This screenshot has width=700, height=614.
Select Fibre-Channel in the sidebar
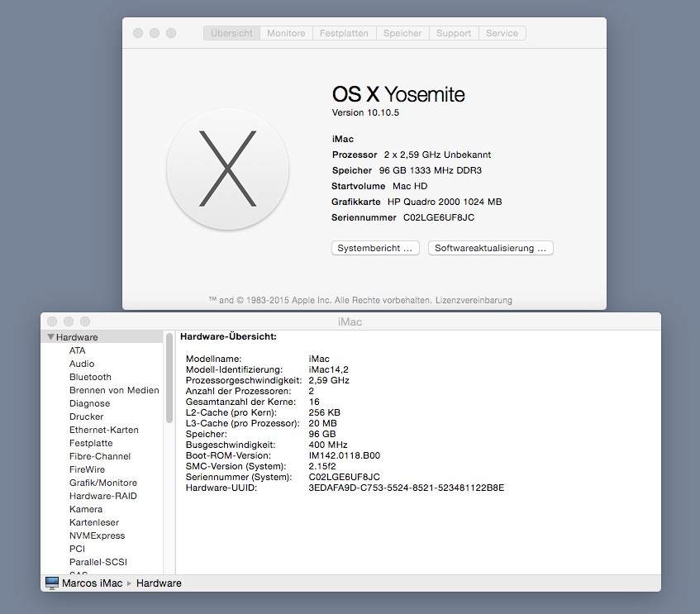tap(100, 456)
